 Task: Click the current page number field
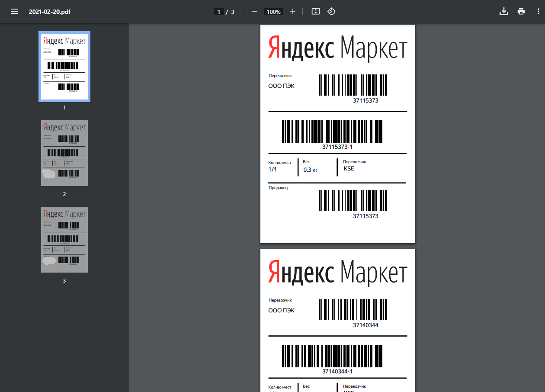(219, 12)
